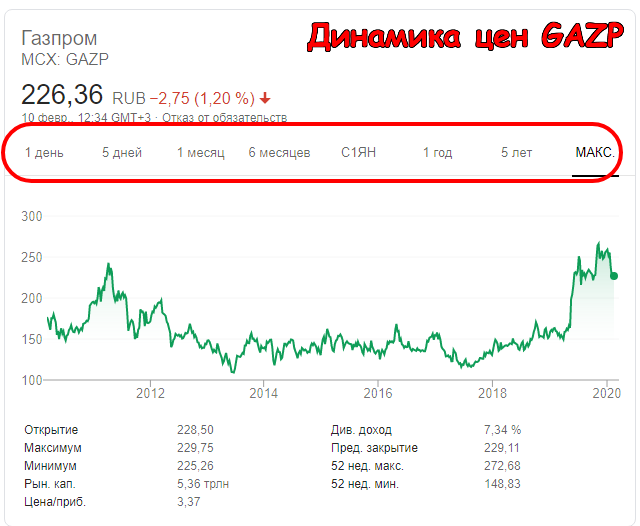The image size is (640, 526).
Task: Click the 'Максимум' row label
Action: (53, 448)
